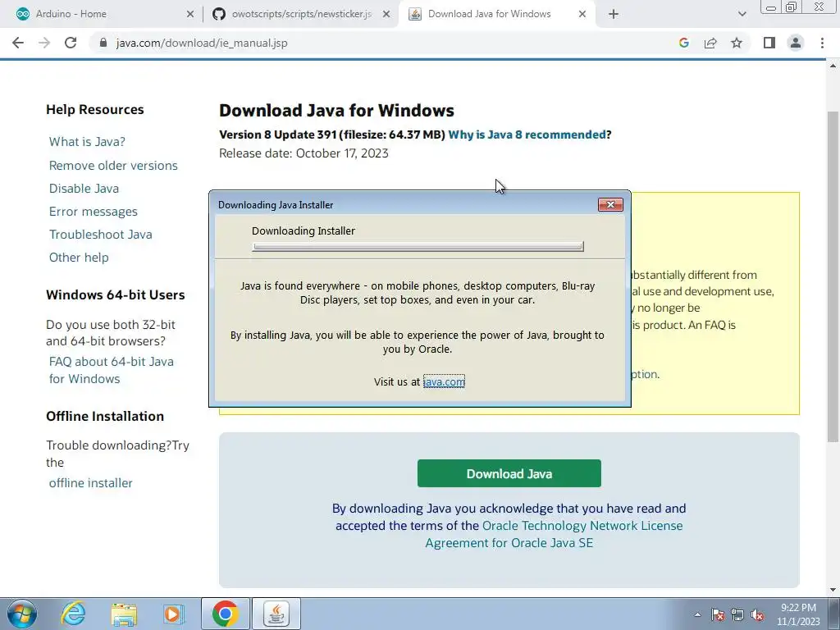Click the forward navigation arrow
840x630 pixels.
coord(44,43)
